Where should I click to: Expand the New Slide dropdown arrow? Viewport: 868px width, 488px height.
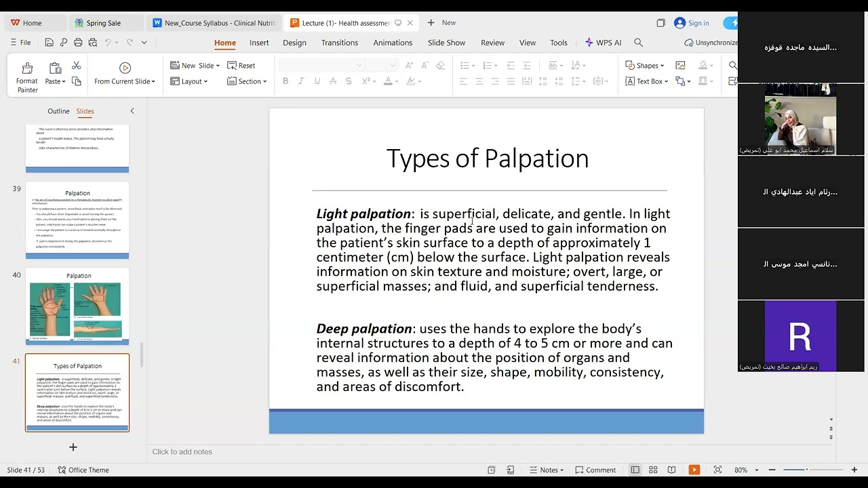tap(218, 66)
